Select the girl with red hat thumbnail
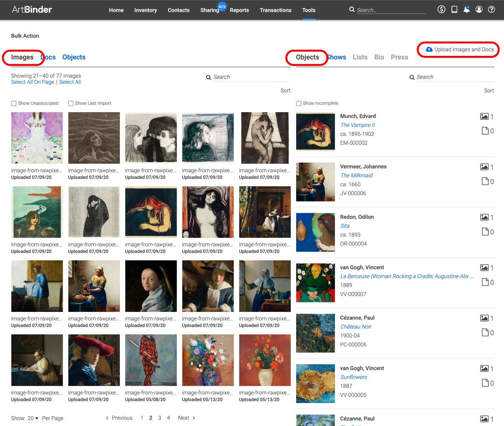Screen dimensions: 504x426 tap(94, 360)
